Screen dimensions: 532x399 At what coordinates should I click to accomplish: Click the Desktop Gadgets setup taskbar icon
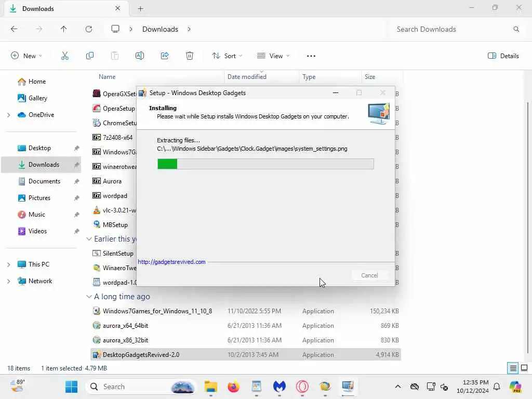tap(348, 387)
